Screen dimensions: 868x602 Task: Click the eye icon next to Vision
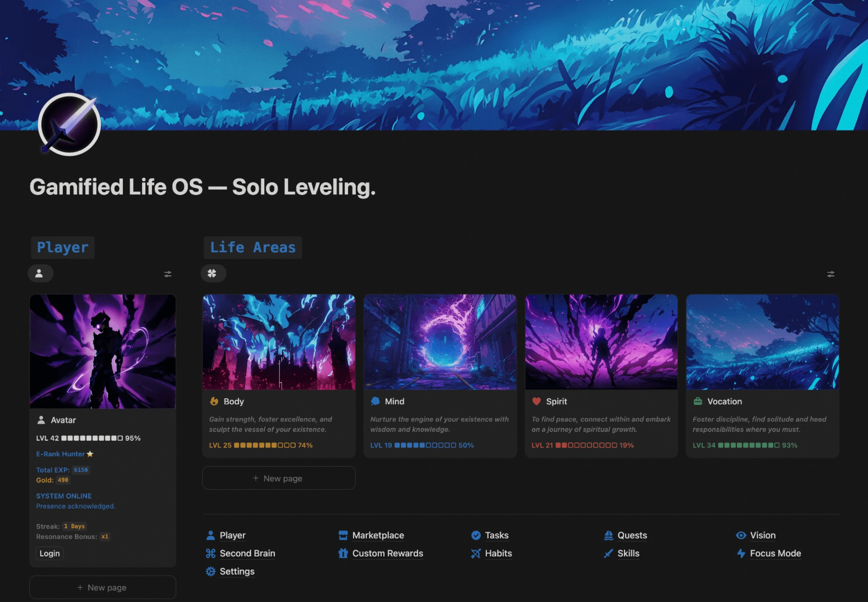(x=741, y=535)
